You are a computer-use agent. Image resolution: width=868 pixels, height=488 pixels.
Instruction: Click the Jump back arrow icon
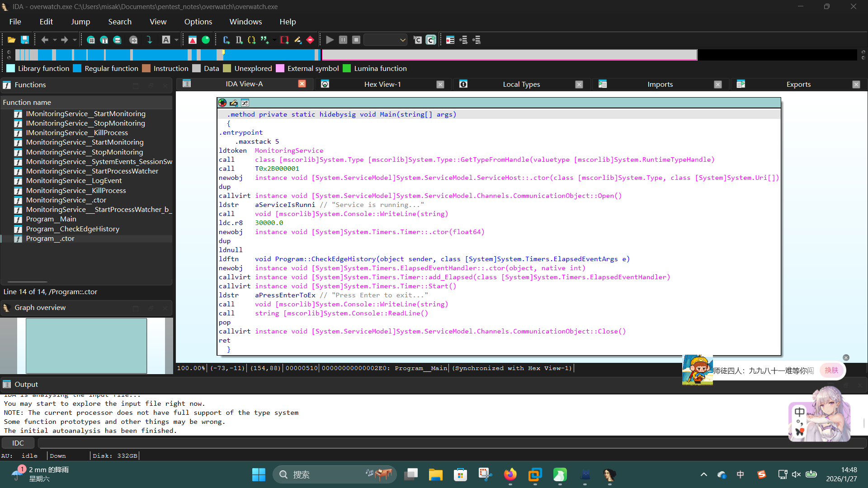pos(45,40)
